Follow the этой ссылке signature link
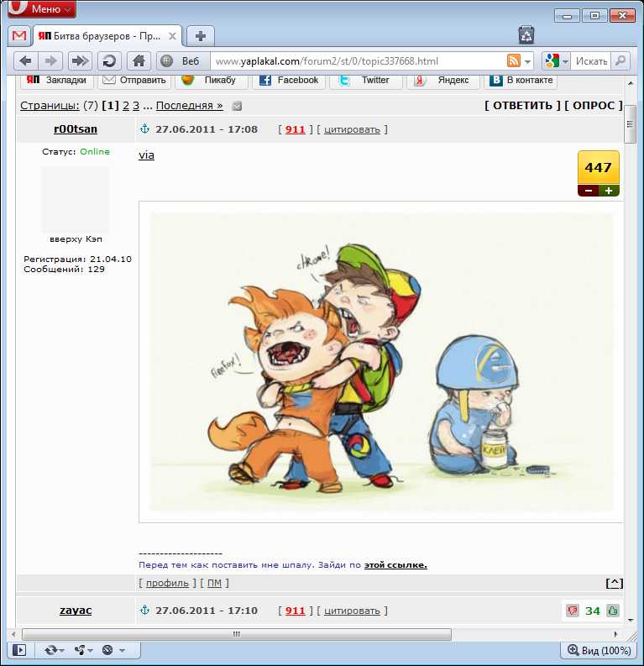The width and height of the screenshot is (644, 666). (395, 565)
